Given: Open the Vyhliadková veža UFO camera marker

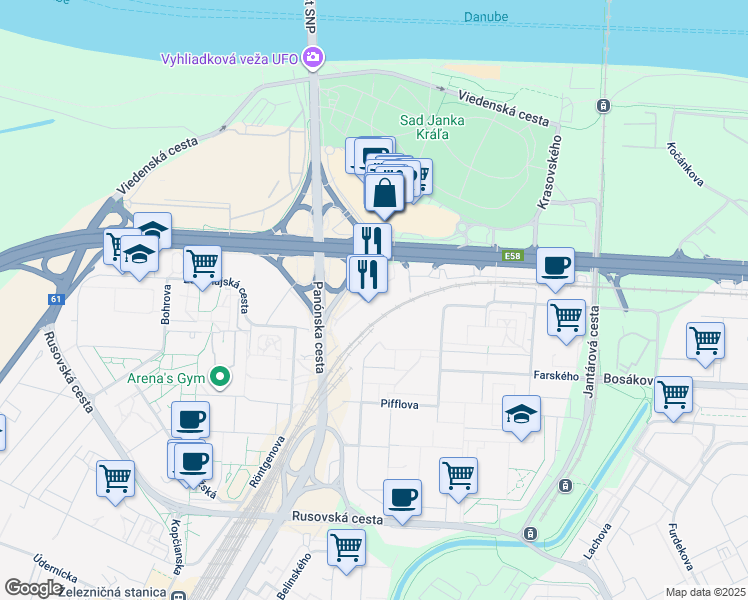Looking at the screenshot, I should tap(314, 59).
